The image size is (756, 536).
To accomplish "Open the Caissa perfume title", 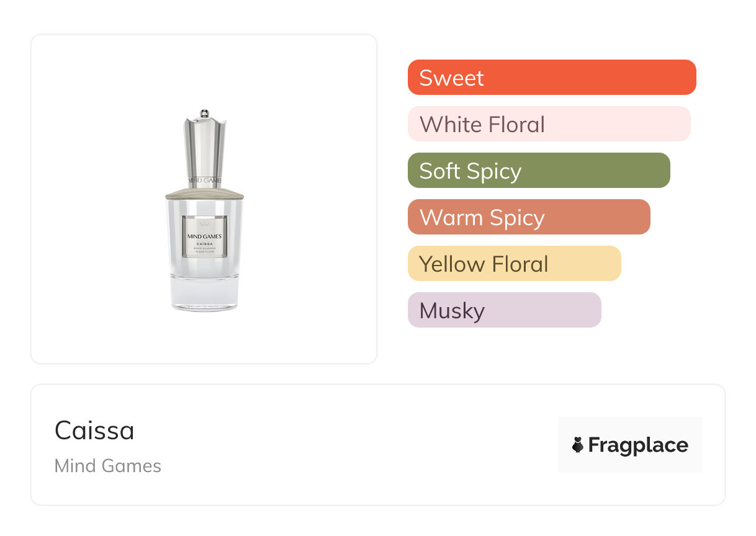I will click(x=94, y=431).
